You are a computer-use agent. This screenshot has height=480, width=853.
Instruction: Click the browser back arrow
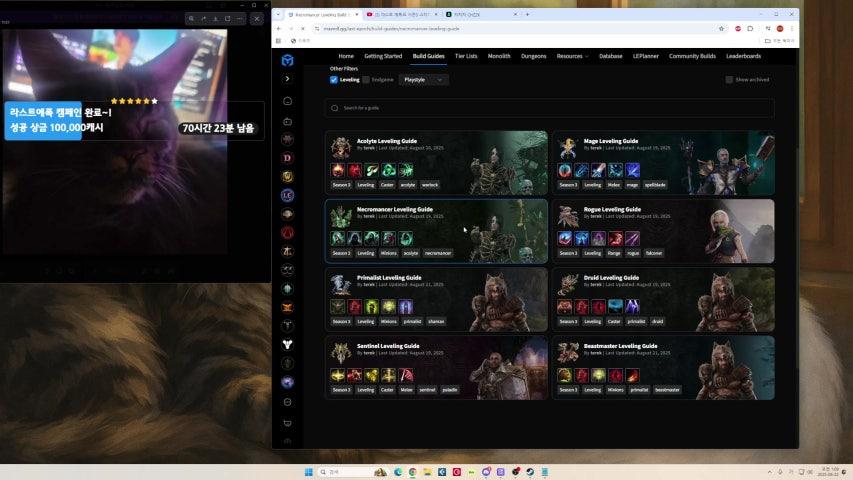(279, 28)
